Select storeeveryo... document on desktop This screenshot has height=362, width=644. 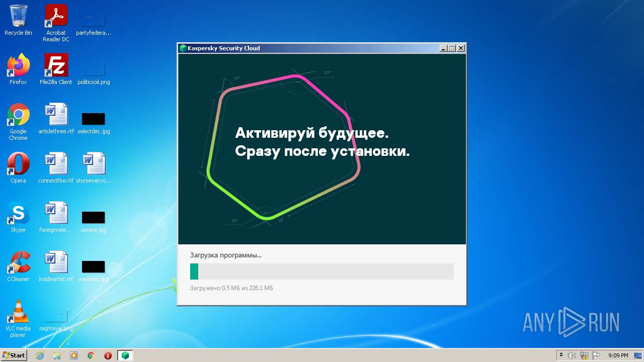[94, 168]
